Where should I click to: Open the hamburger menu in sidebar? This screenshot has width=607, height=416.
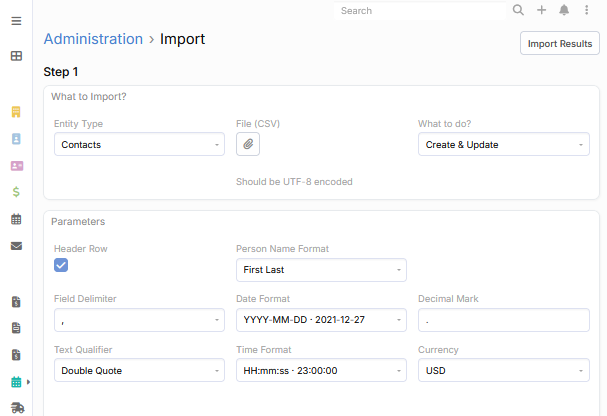pos(16,21)
